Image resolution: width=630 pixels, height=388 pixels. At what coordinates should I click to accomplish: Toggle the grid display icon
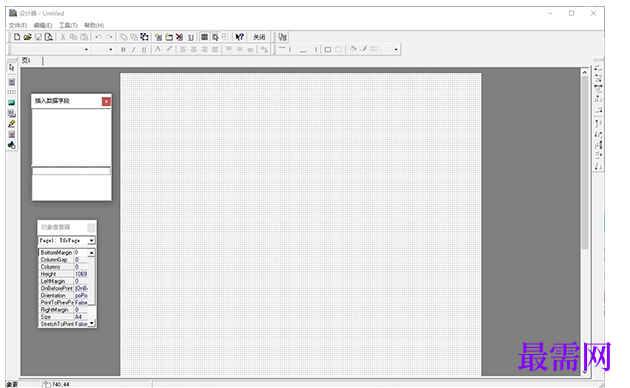pos(205,37)
